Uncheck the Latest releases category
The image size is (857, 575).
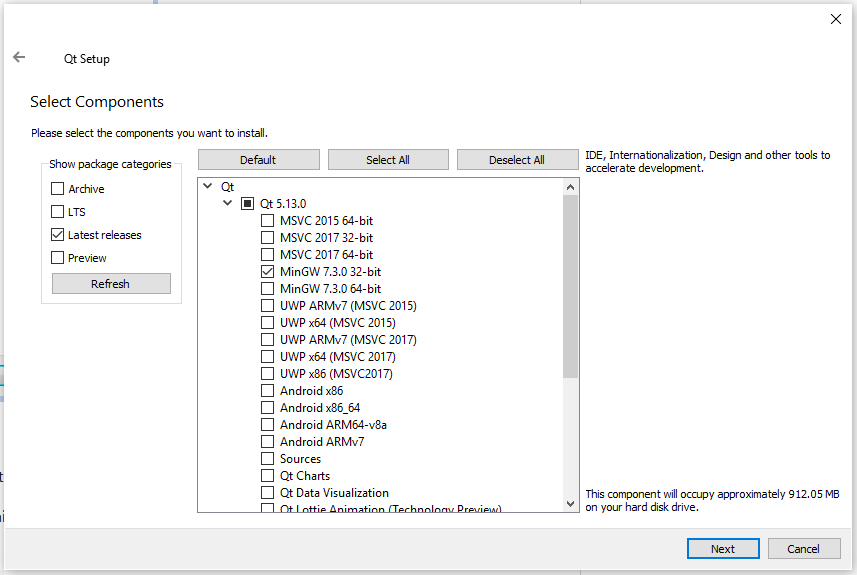57,234
